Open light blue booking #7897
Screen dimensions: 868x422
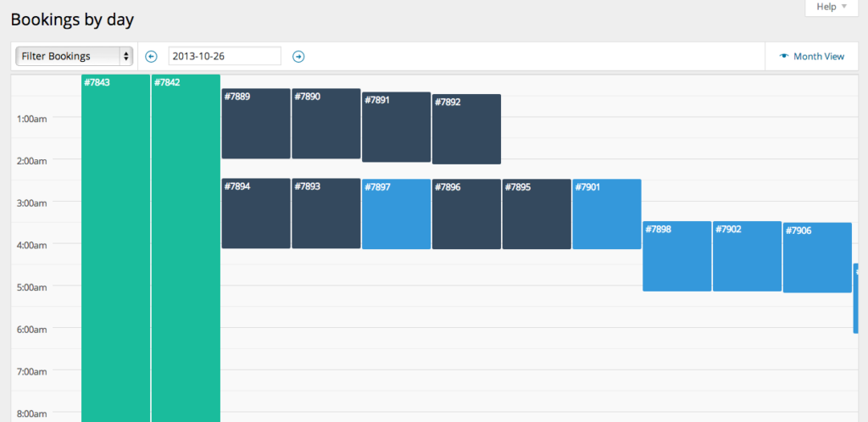(396, 214)
